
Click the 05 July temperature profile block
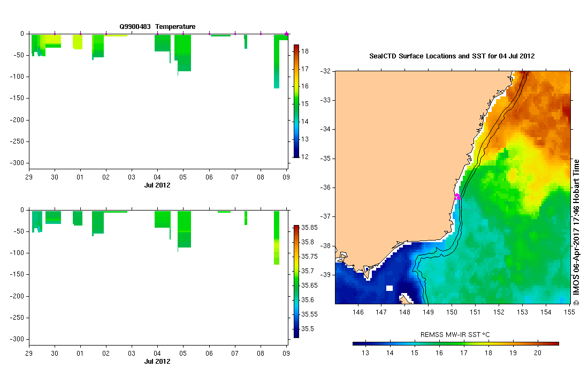point(184,53)
